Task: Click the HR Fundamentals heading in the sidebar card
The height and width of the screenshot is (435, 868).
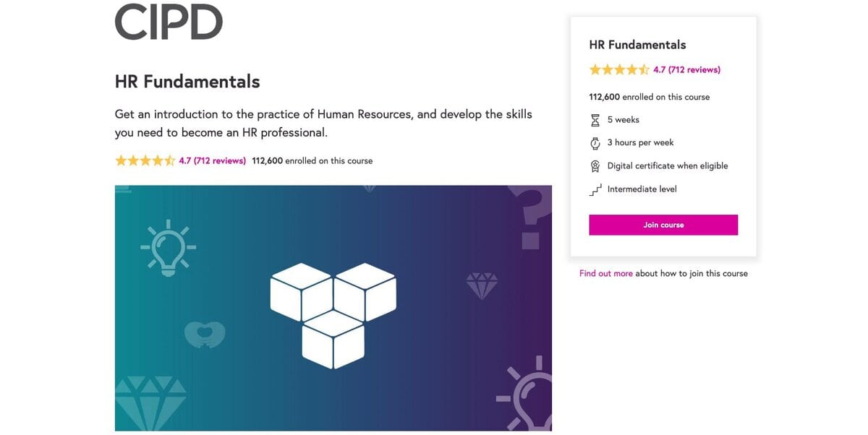Action: tap(637, 44)
